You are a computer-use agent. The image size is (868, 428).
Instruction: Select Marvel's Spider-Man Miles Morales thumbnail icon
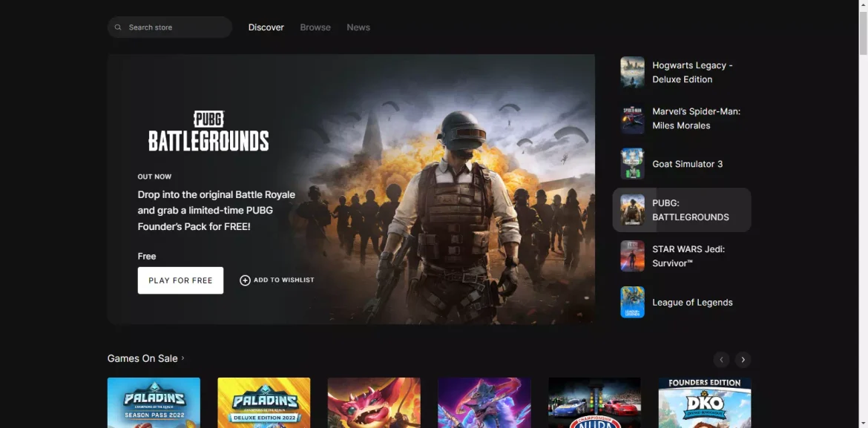(x=632, y=118)
